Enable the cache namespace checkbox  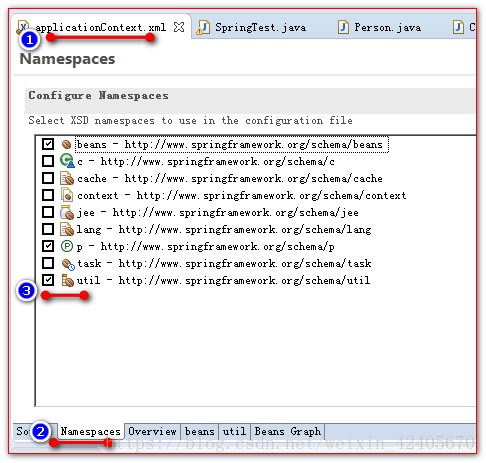point(48,178)
